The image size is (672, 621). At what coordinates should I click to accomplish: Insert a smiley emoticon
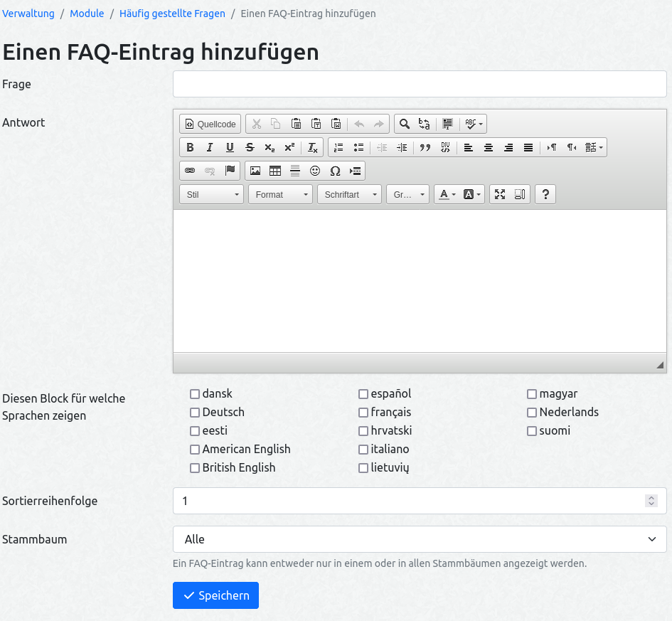point(315,171)
